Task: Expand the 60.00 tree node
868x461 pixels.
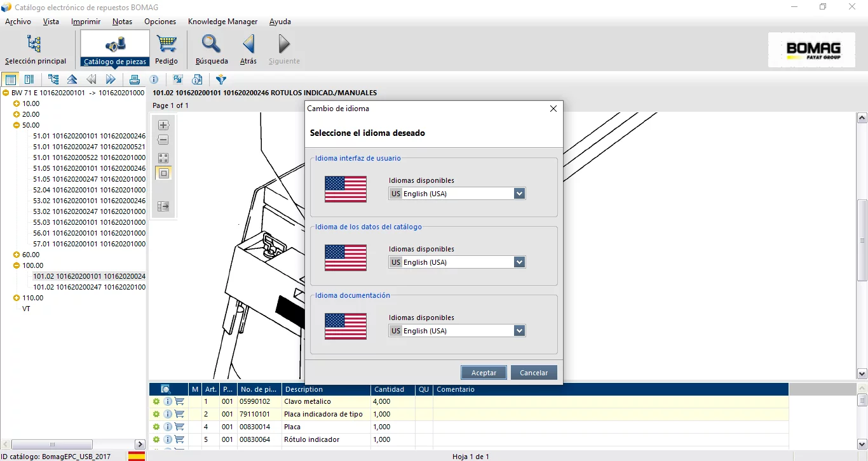Action: [x=17, y=255]
